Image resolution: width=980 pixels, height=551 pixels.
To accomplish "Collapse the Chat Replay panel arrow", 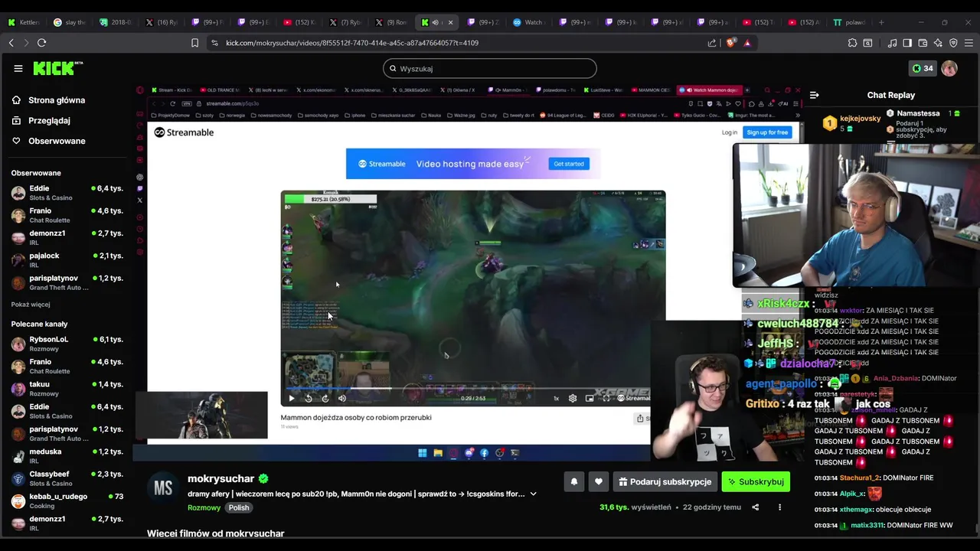I will tap(814, 95).
